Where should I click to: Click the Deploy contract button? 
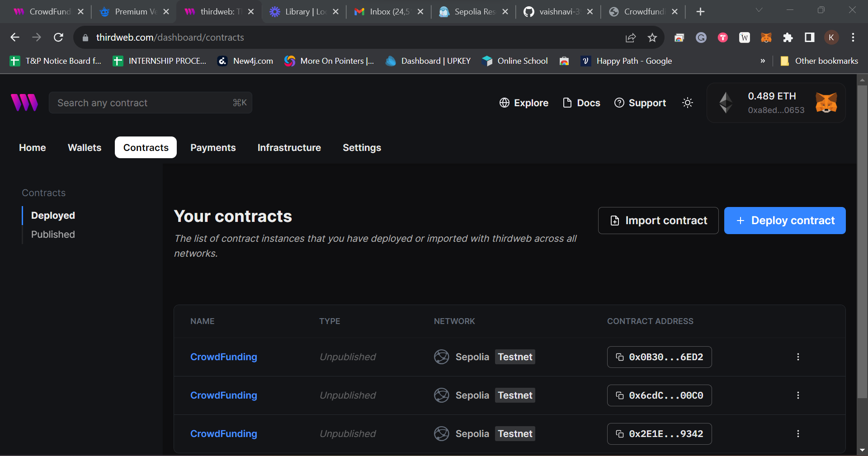[785, 221]
